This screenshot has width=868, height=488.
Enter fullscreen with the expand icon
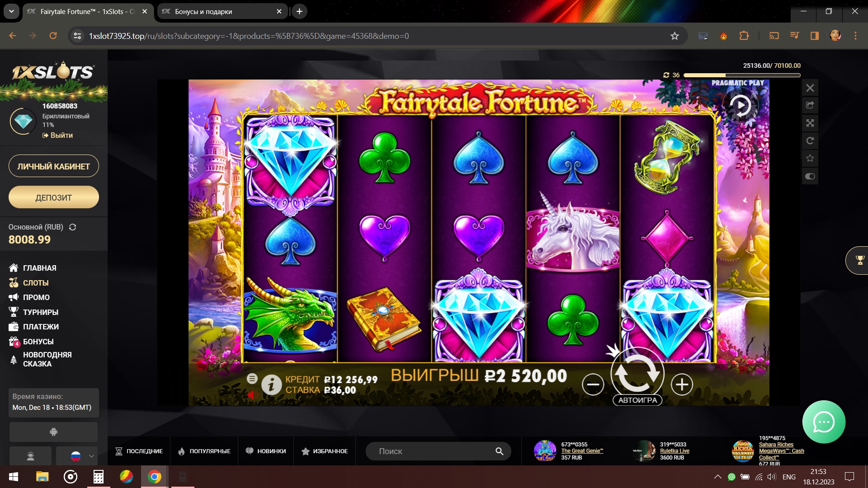810,123
